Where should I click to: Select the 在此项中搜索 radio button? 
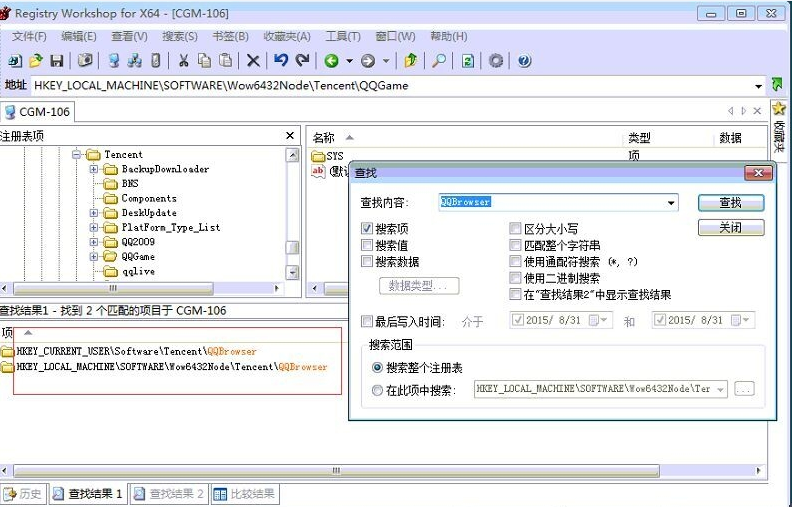coord(377,390)
